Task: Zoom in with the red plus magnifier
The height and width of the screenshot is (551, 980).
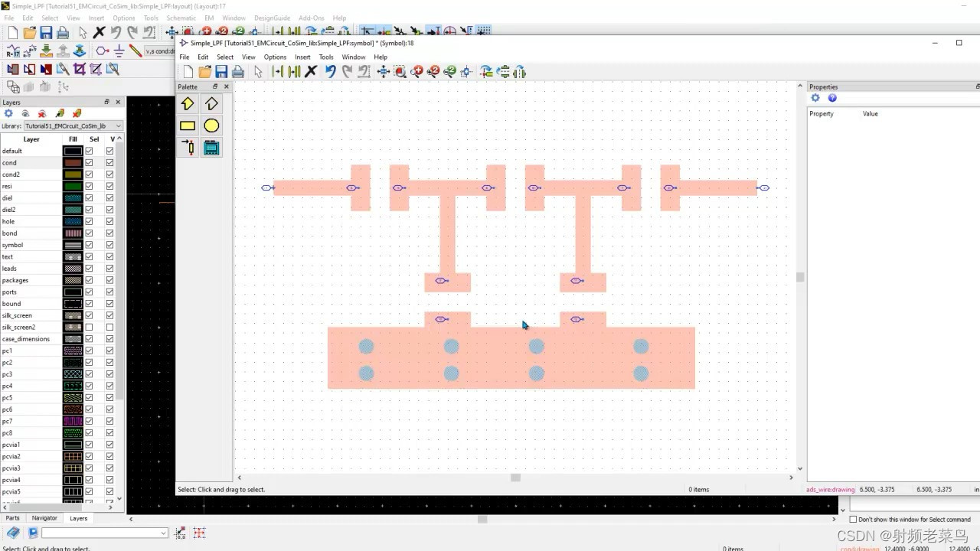Action: point(416,72)
